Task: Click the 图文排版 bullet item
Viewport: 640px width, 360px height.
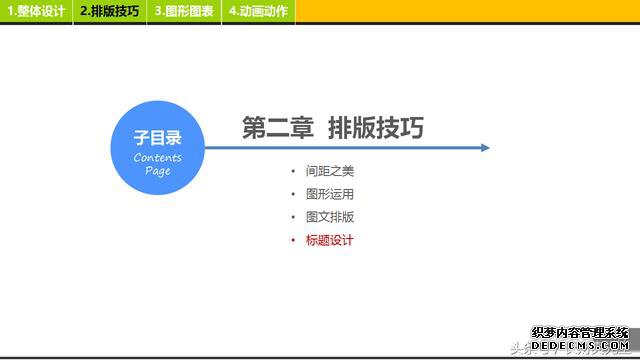Action: 329,217
